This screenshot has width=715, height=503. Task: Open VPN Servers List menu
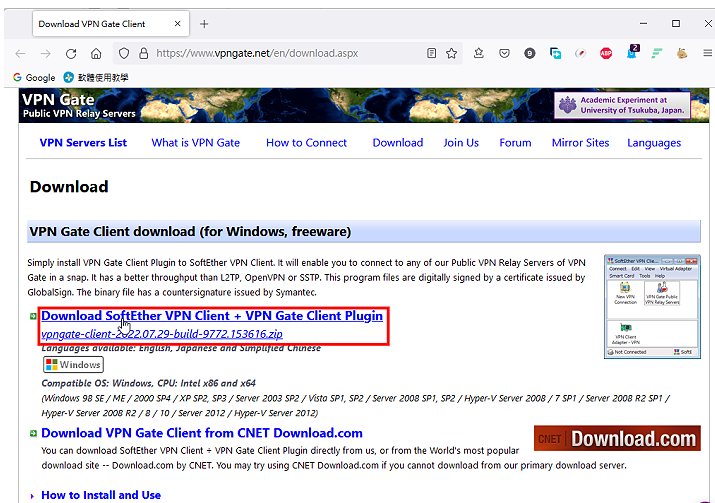coord(83,143)
